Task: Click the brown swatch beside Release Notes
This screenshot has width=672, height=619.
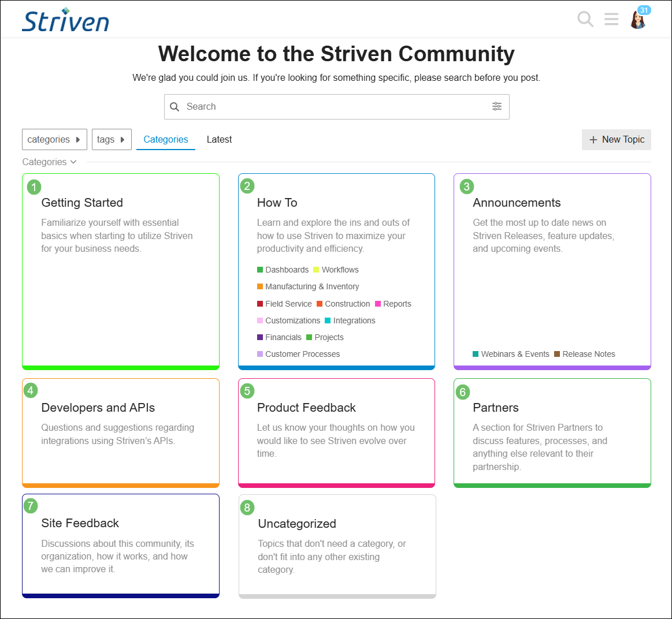Action: (556, 354)
